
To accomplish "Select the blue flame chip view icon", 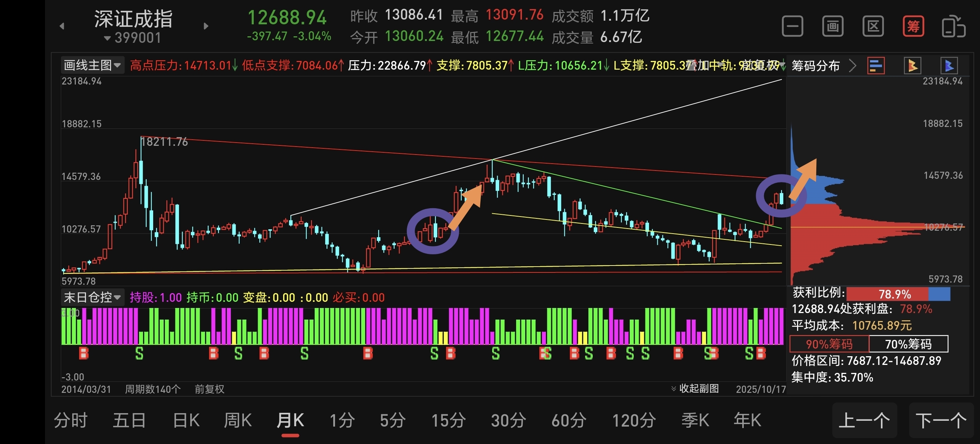I will point(948,66).
